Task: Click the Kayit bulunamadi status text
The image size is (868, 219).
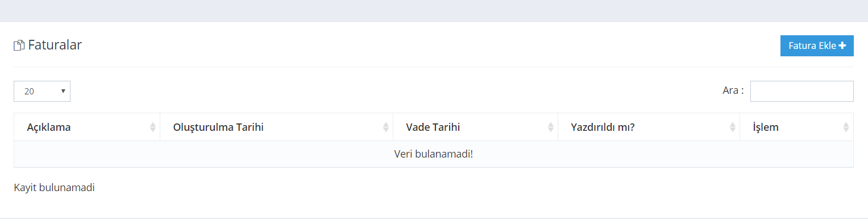Action: point(54,188)
